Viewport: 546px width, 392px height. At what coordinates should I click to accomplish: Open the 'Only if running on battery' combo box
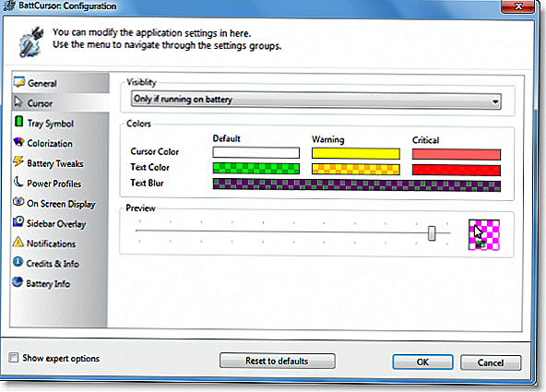[x=316, y=101]
